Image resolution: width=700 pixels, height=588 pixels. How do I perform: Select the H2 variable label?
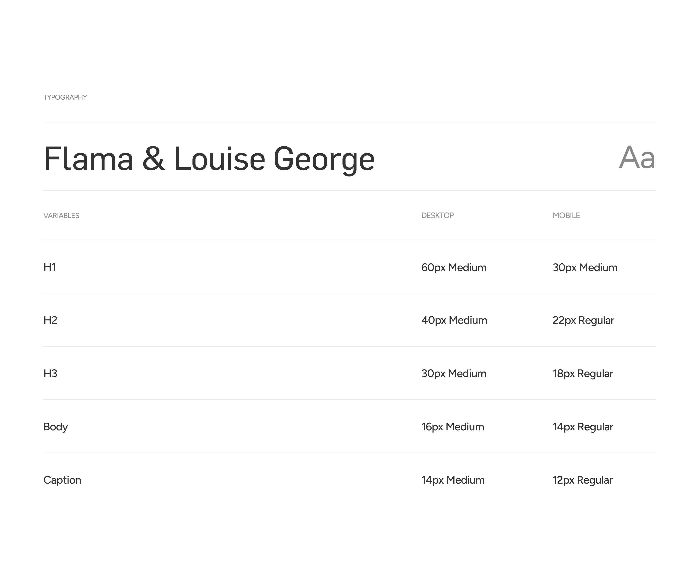pos(50,320)
